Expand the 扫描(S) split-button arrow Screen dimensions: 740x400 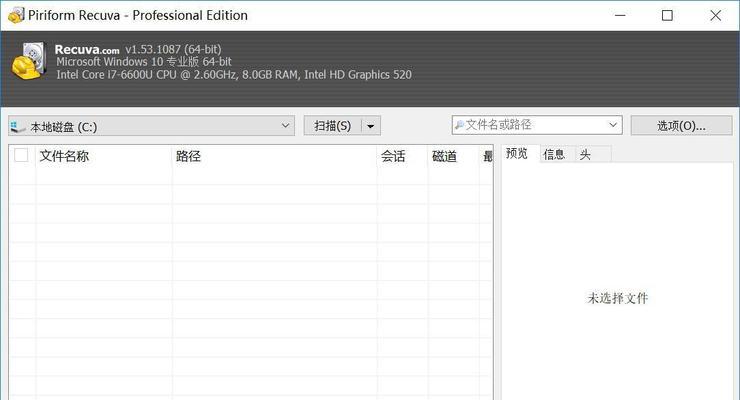pos(371,126)
